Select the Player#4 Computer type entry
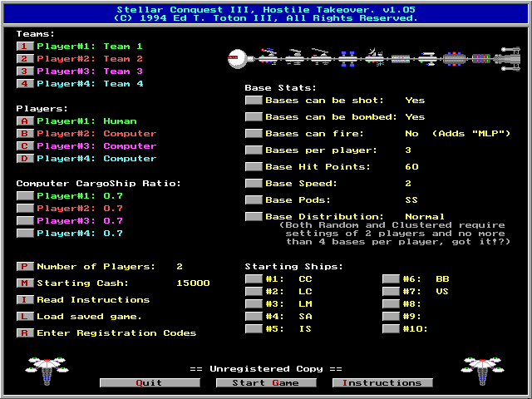Viewport: 532px width, 399px height. [x=24, y=159]
